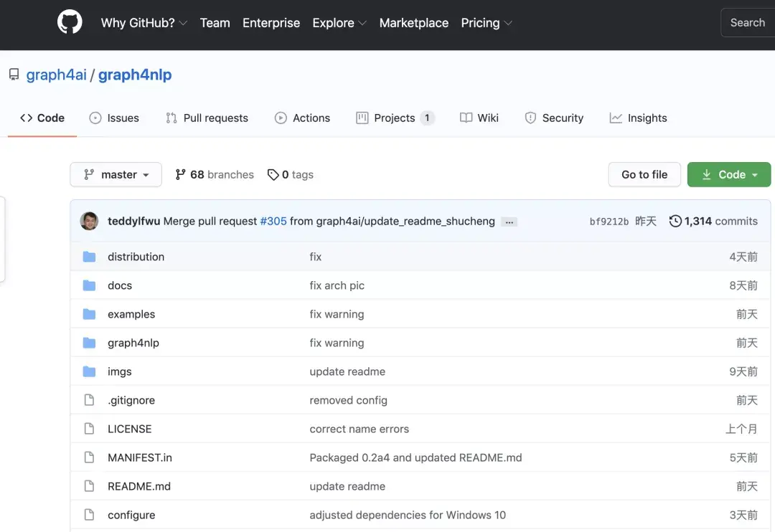Switch to the Issues tab

pos(114,118)
